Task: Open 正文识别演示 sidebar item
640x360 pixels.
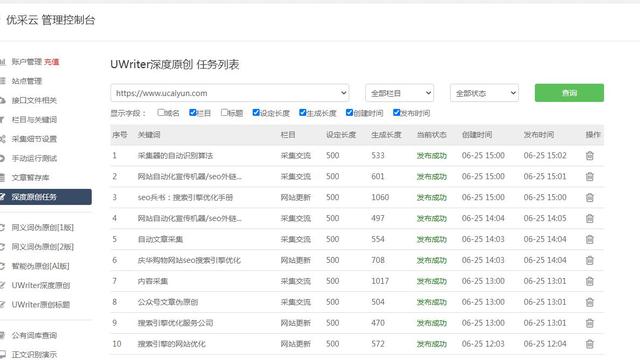Action: coord(34,354)
